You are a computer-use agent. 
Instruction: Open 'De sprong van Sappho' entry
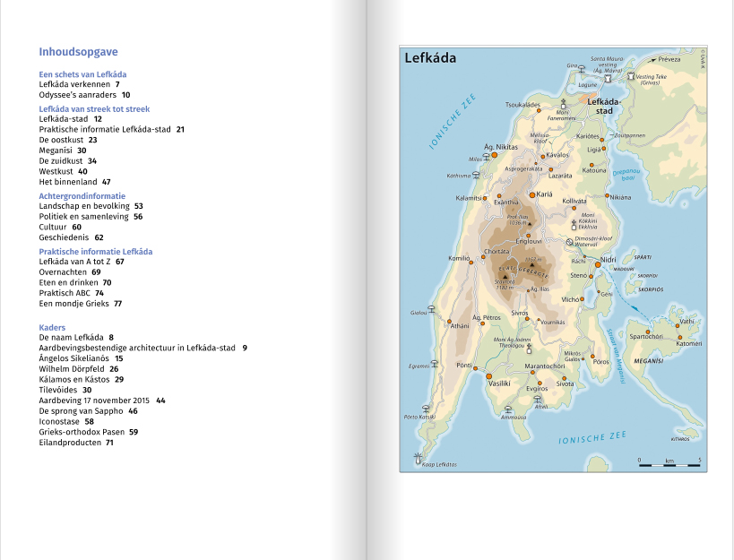pyautogui.click(x=82, y=411)
